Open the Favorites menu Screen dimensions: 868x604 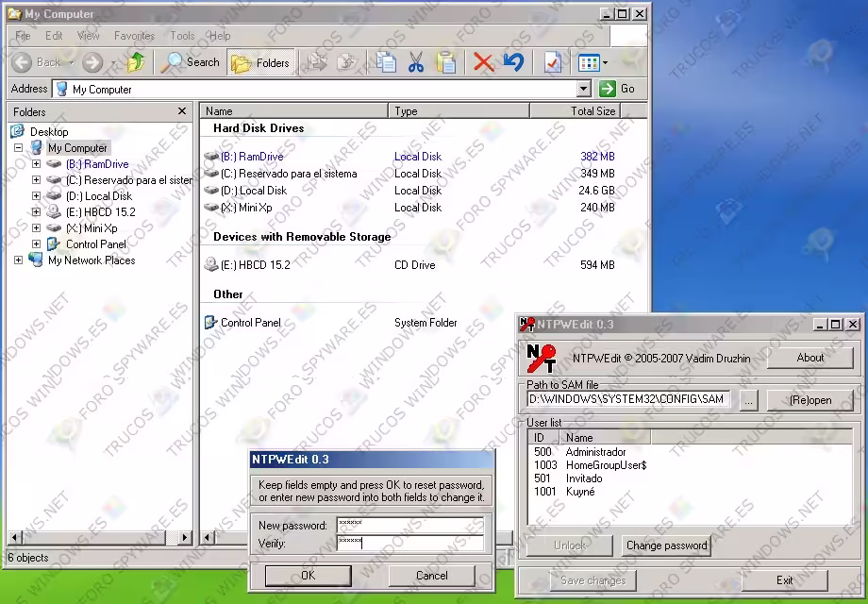(x=134, y=35)
